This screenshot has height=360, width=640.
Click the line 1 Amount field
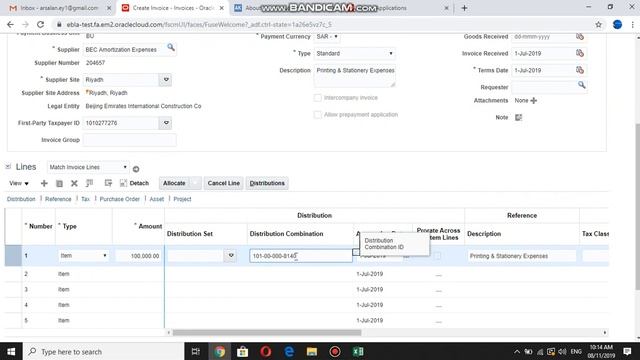(x=139, y=256)
